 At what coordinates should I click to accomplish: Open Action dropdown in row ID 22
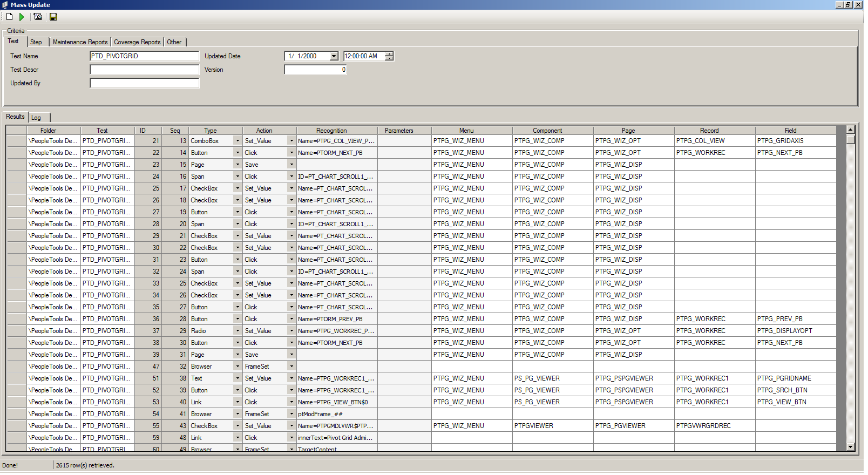(291, 153)
